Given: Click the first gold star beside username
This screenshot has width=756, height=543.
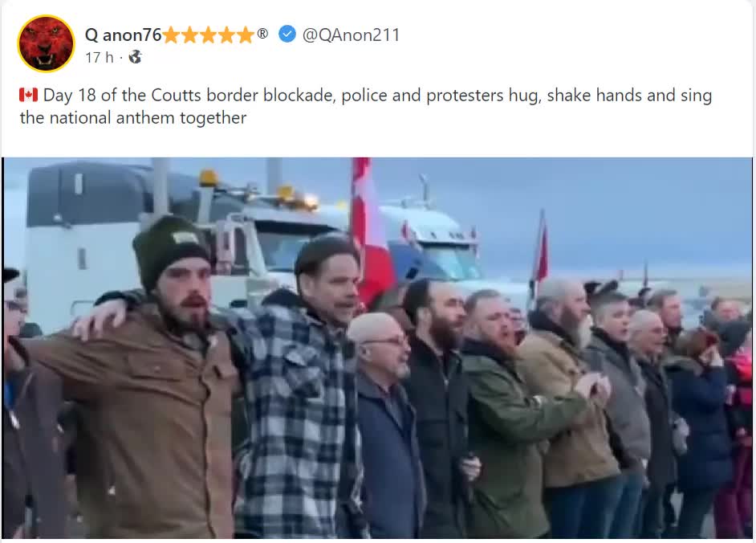Looking at the screenshot, I should (171, 35).
